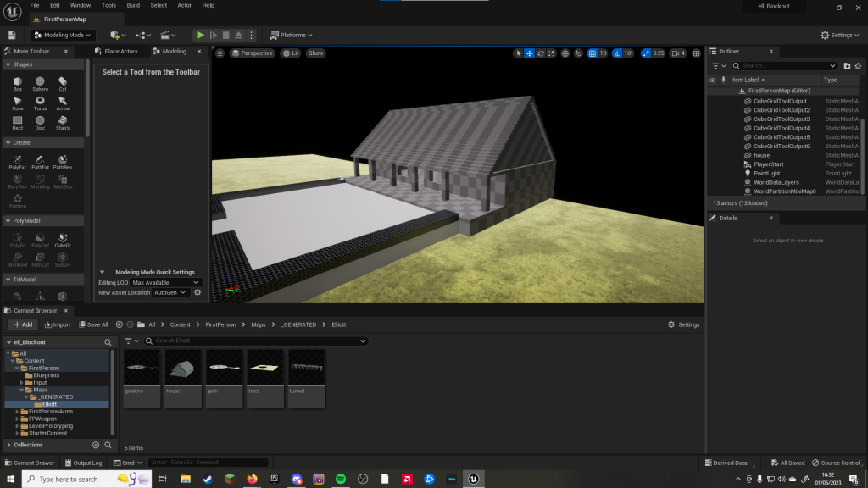Open the CubeGr modeling tool

[x=63, y=240]
